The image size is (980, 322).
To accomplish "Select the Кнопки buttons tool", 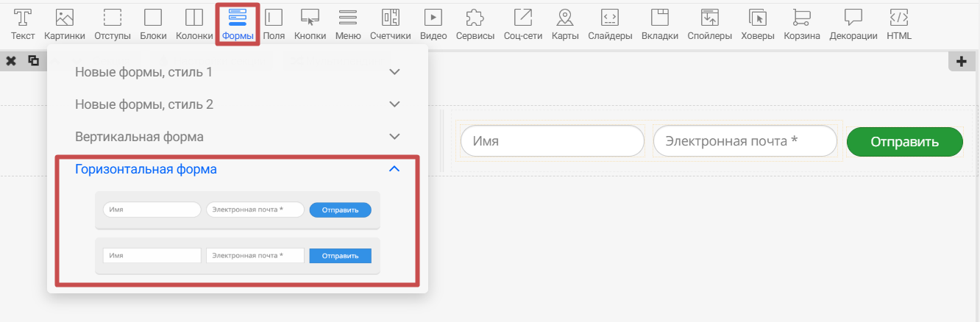I will [310, 23].
